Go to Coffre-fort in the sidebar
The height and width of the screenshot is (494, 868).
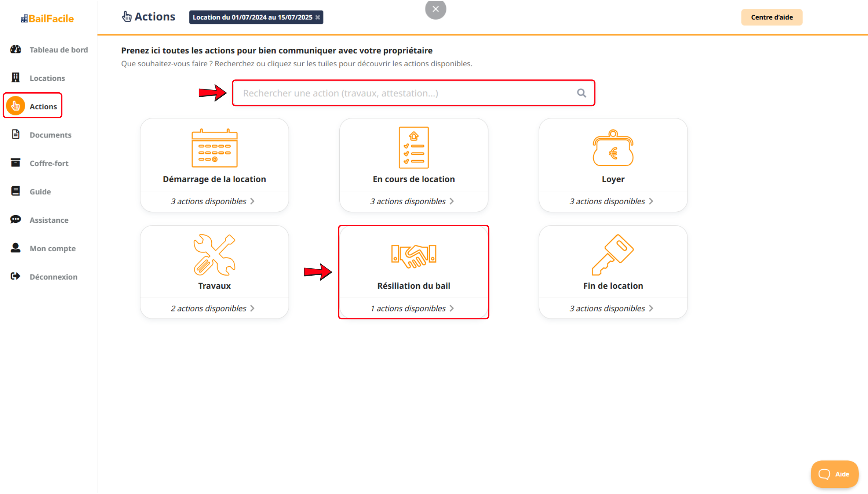(49, 163)
